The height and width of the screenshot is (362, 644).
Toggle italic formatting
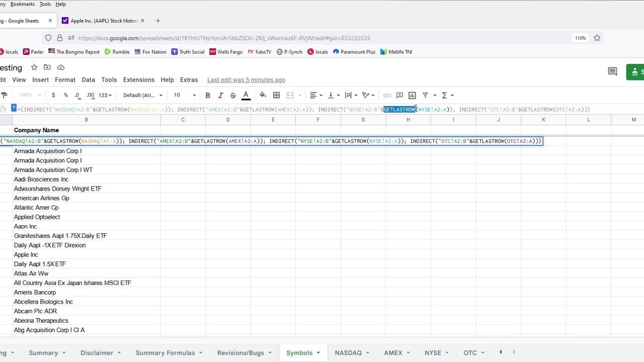(x=220, y=95)
